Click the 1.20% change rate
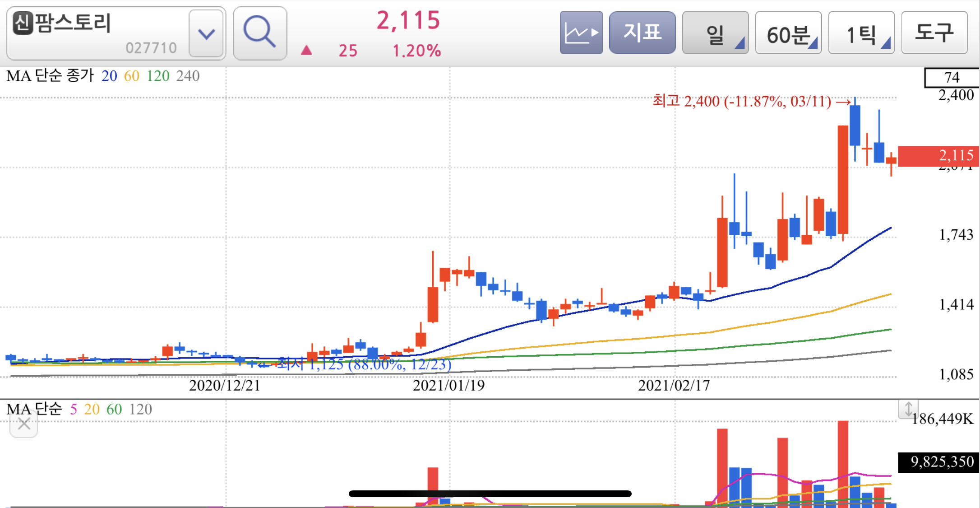 (x=416, y=51)
